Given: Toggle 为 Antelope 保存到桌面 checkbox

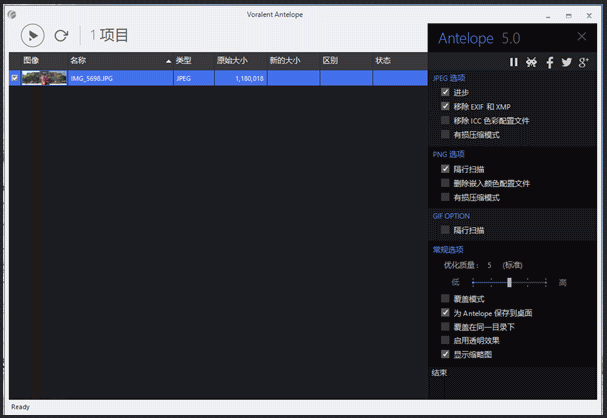Looking at the screenshot, I should pos(445,312).
